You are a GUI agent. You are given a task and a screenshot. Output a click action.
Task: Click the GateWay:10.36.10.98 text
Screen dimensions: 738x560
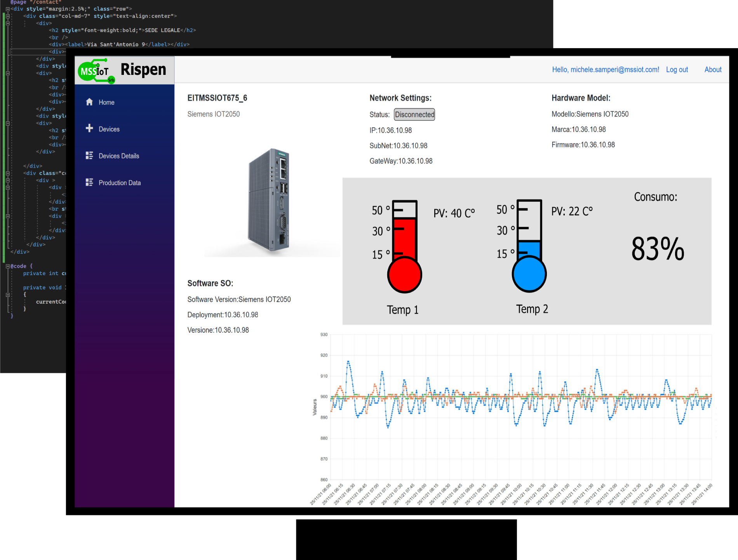(x=401, y=161)
